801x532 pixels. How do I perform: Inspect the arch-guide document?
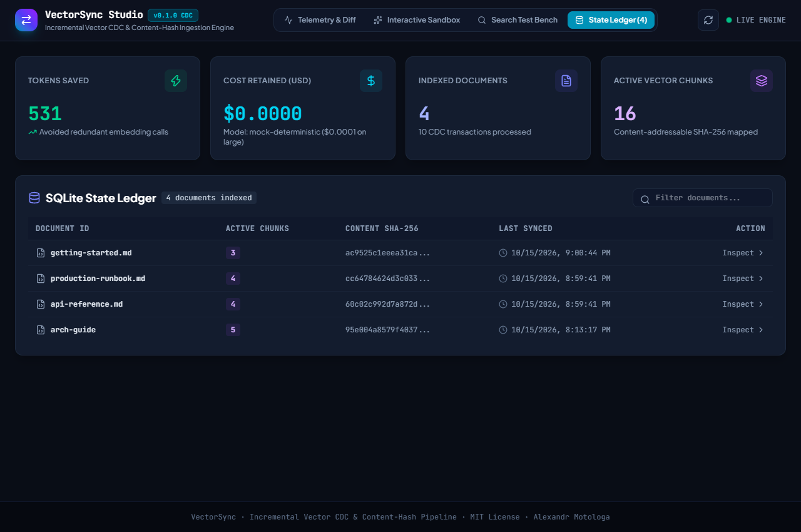click(743, 330)
